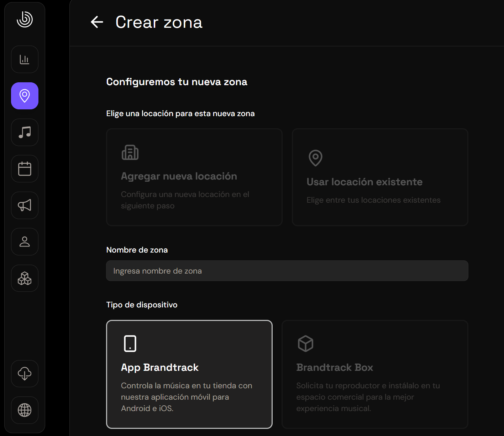Choose Brandtrack Box device type

pos(375,374)
